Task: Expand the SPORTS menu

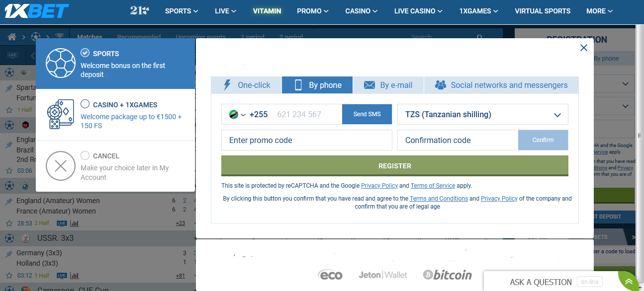Action: click(182, 11)
